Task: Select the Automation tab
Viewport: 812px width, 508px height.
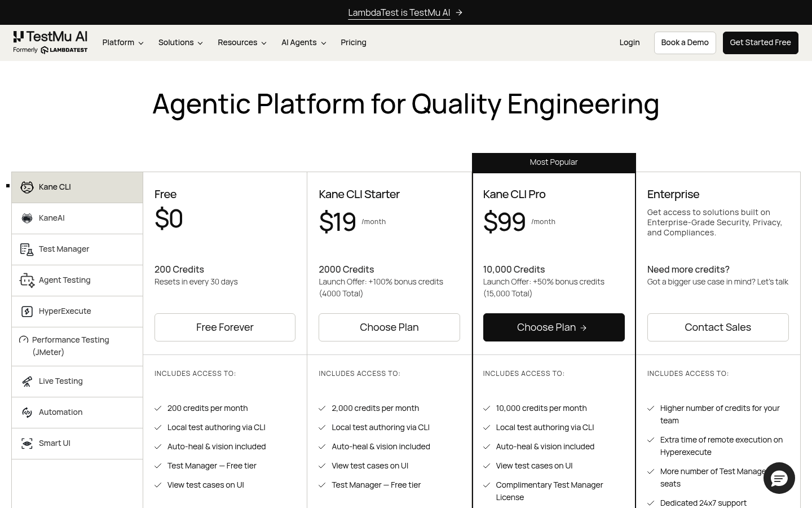Action: 77,413
